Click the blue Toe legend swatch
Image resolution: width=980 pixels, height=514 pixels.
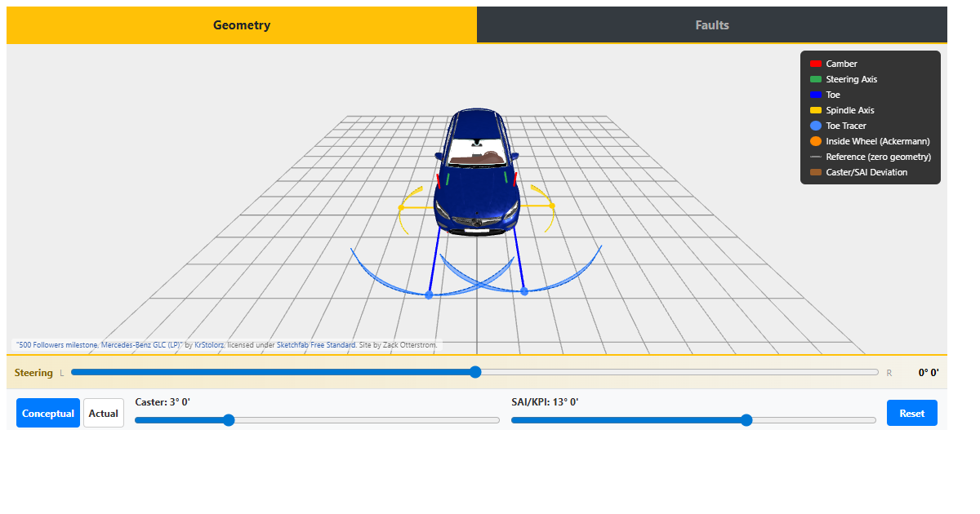(815, 95)
